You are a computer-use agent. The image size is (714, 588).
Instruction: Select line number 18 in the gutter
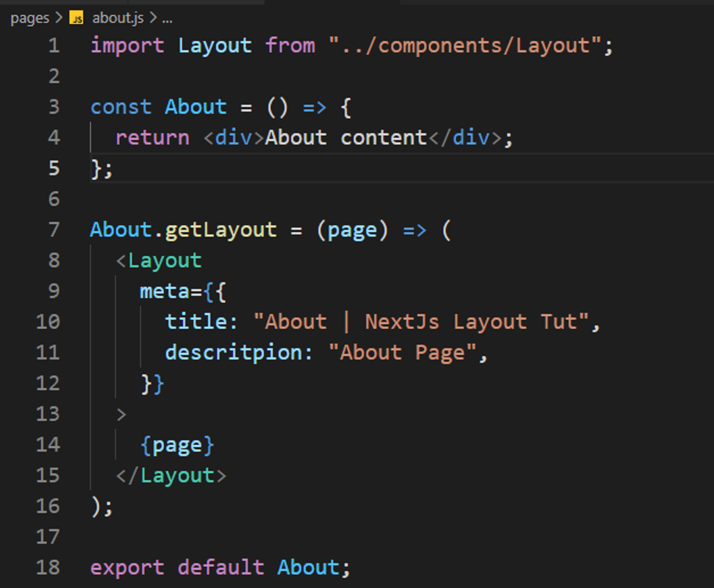click(48, 567)
